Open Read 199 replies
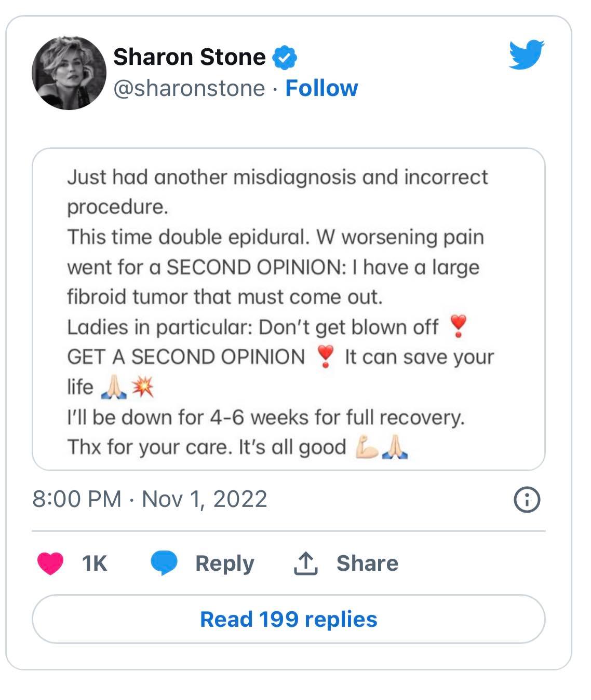591x700 pixels. click(288, 619)
